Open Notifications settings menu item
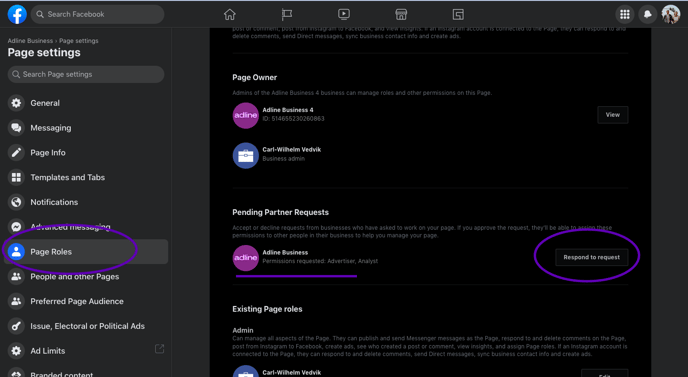Viewport: 688px width, 377px height. pos(86,202)
